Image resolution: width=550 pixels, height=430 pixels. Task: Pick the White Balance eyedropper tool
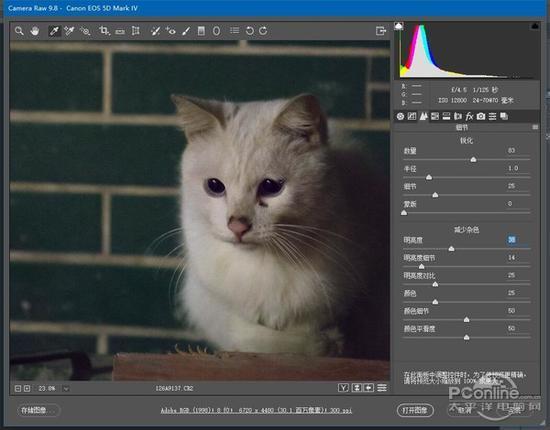[x=54, y=31]
